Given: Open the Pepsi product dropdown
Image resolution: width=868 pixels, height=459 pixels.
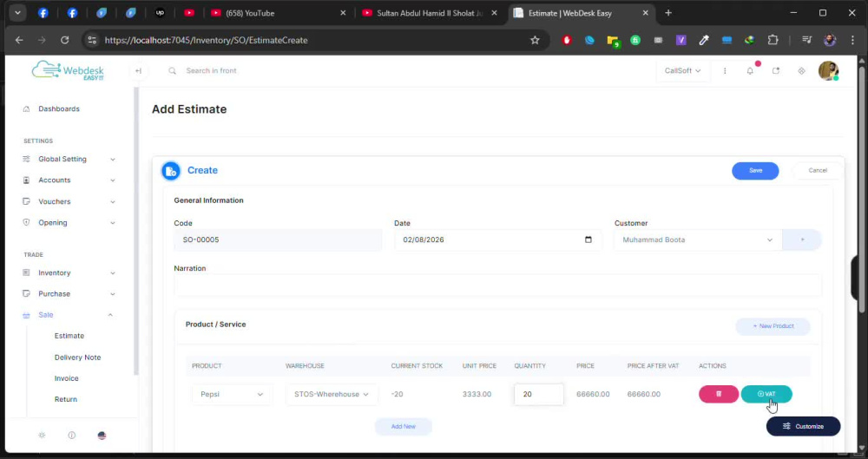Looking at the screenshot, I should [x=232, y=394].
